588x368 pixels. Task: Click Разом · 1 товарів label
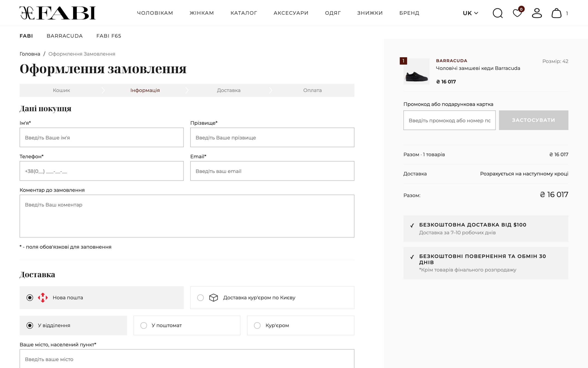(x=424, y=154)
